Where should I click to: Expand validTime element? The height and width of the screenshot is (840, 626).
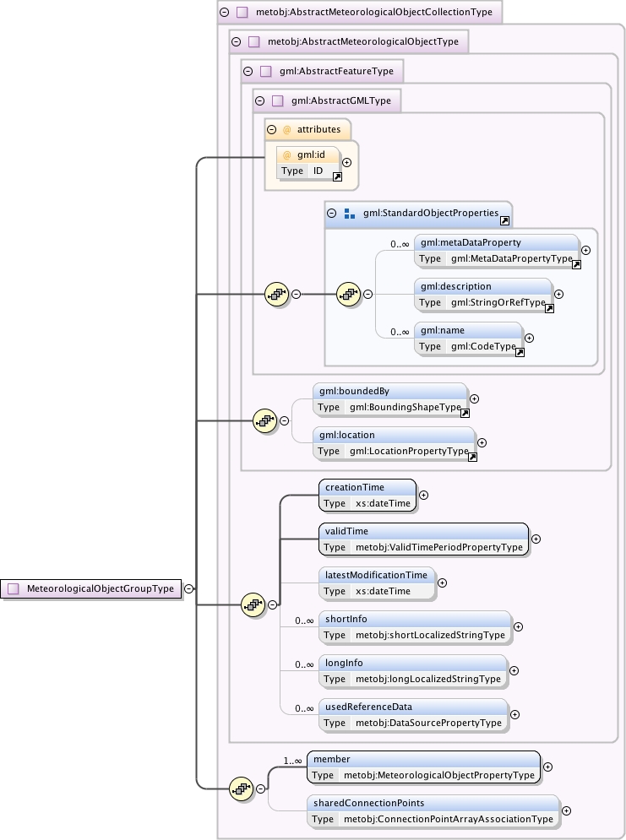point(536,539)
